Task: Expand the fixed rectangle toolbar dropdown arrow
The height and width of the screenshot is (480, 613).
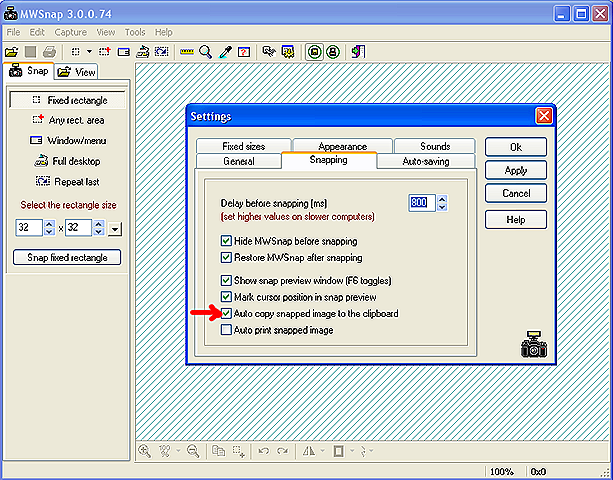Action: coord(89,51)
